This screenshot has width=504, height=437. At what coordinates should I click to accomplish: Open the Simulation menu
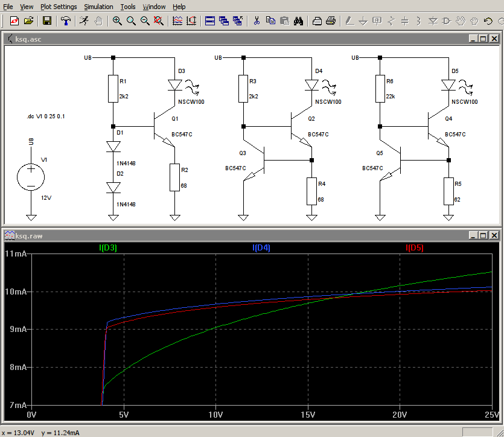click(98, 7)
